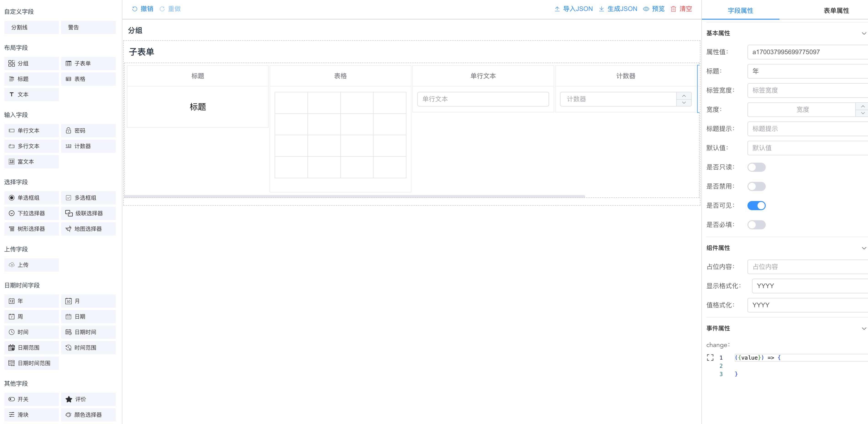This screenshot has width=868, height=424.
Task: Click the 宽度 stepper up arrow
Action: [862, 106]
